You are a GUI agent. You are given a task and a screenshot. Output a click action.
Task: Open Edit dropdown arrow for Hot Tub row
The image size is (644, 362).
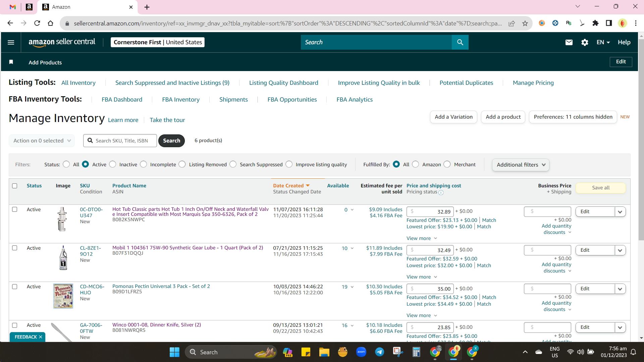[x=620, y=212]
